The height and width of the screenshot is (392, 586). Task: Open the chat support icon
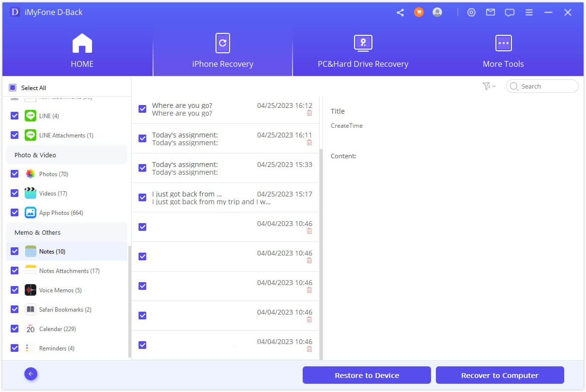(x=509, y=13)
